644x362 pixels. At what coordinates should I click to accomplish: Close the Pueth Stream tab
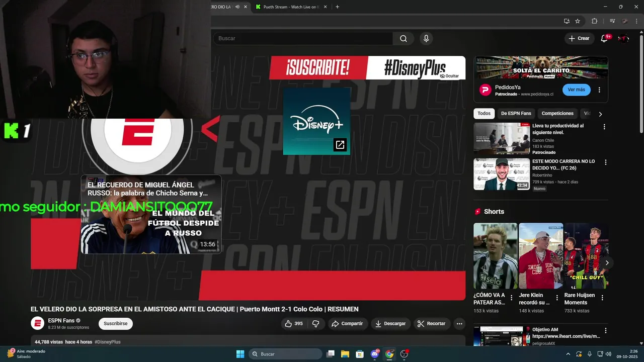[x=325, y=7]
